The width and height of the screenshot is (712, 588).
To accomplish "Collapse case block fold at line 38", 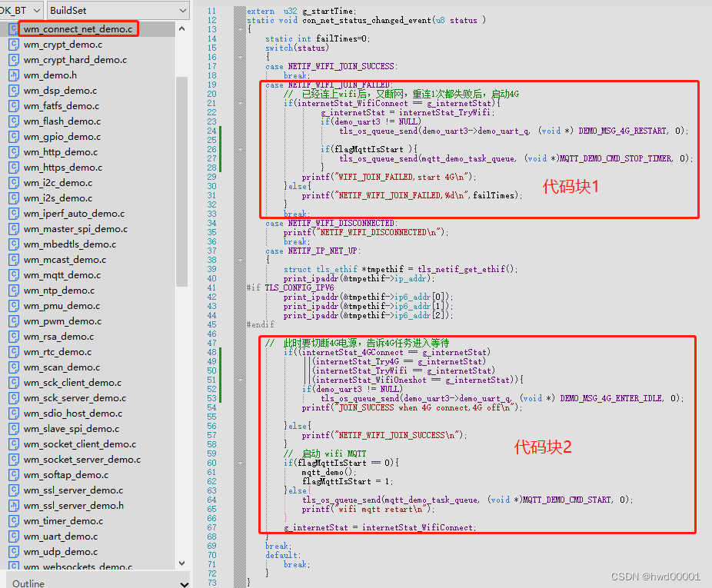I will click(x=240, y=260).
